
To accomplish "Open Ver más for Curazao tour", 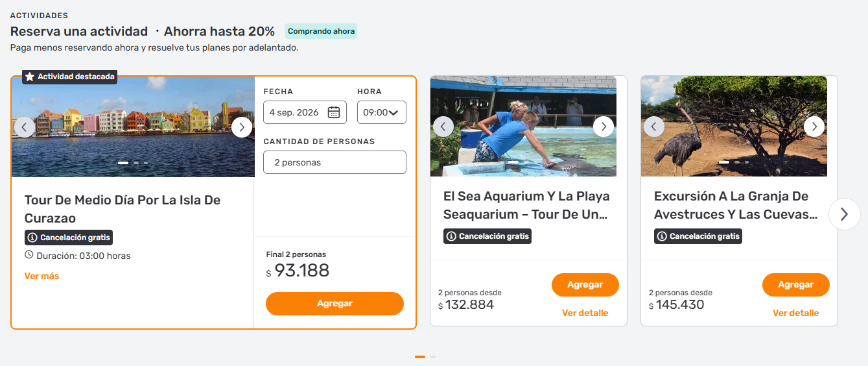I will pos(41,276).
